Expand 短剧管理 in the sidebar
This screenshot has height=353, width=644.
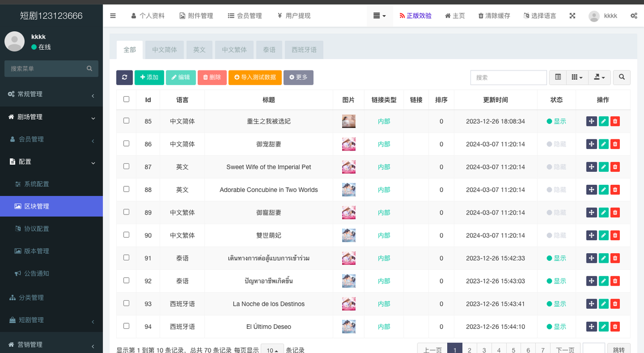pos(51,320)
